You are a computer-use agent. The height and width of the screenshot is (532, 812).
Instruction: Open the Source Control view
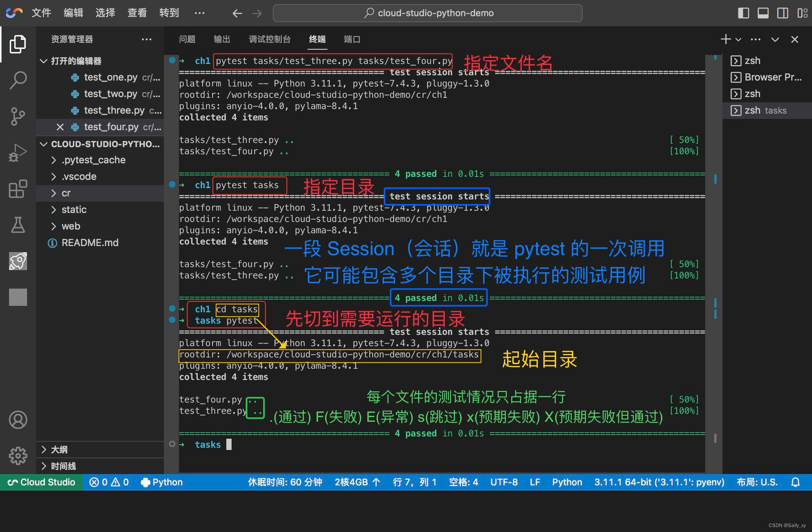[18, 116]
